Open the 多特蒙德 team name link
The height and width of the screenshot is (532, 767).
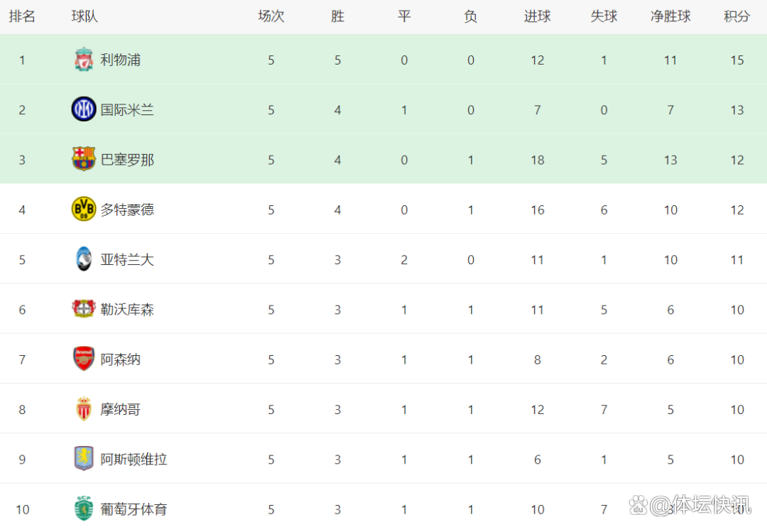click(x=127, y=210)
